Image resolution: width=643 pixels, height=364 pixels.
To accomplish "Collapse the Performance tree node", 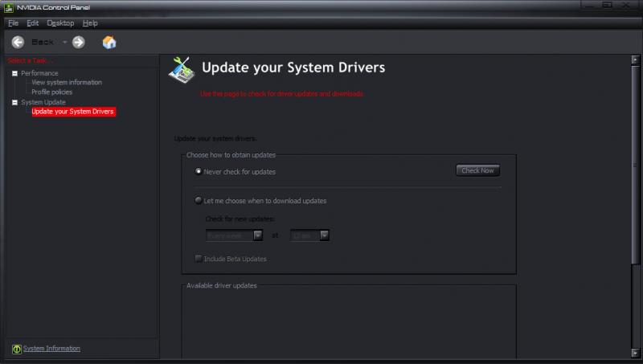I will (14, 73).
